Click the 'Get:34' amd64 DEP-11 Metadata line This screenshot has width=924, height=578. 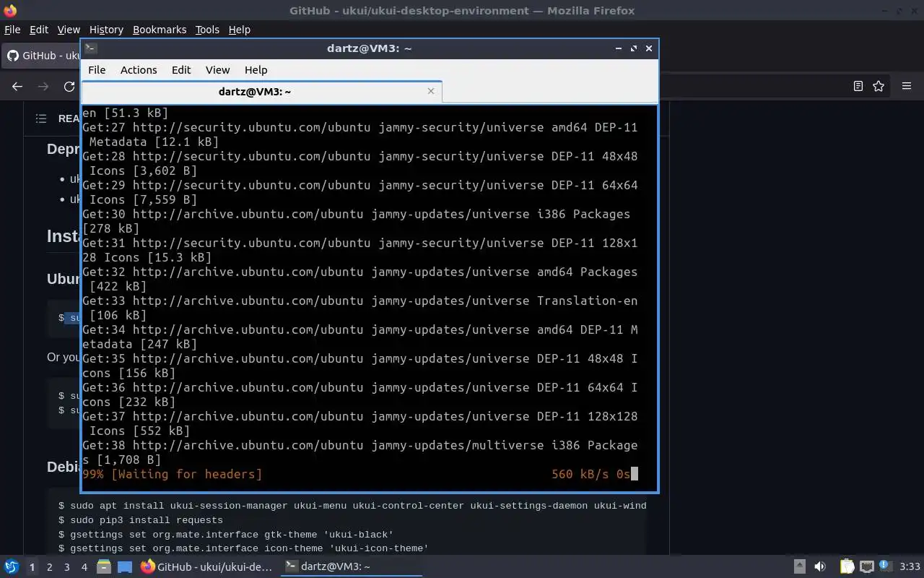pyautogui.click(x=360, y=337)
